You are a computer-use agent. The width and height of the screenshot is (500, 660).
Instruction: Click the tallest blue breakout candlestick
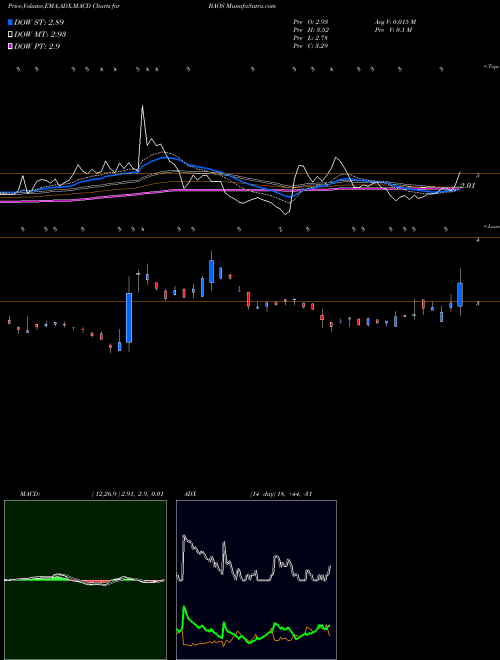click(x=129, y=318)
